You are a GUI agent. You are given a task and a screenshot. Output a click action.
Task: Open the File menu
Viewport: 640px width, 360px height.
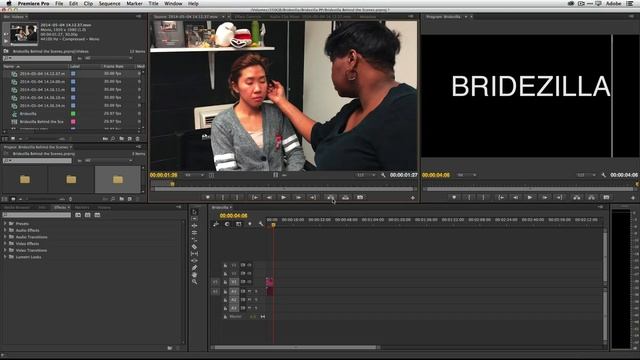59,3
